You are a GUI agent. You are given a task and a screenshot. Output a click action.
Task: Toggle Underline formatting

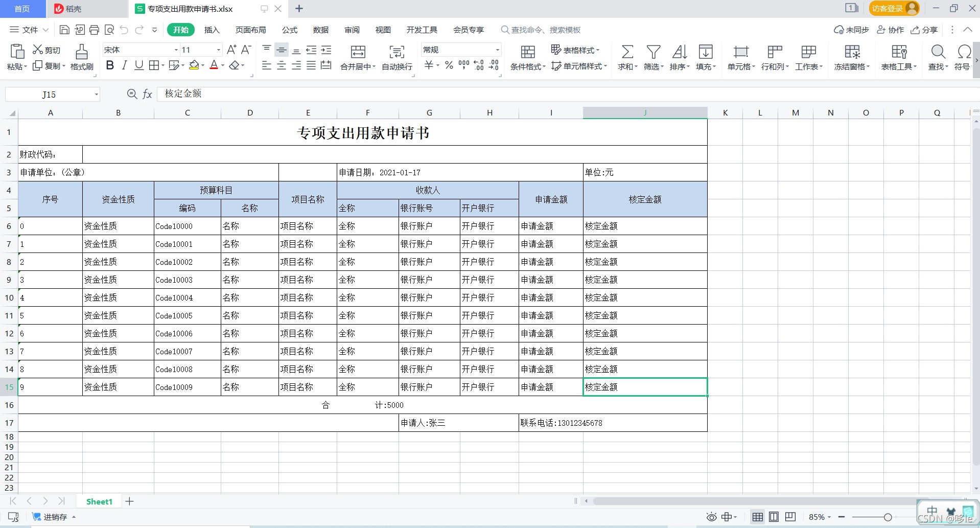[139, 65]
